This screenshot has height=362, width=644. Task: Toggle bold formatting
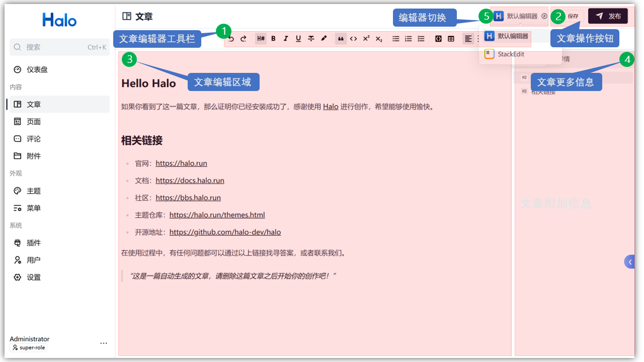pos(274,39)
